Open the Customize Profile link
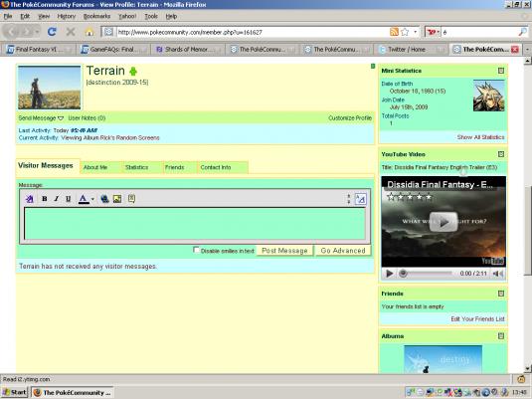Image resolution: width=532 pixels, height=399 pixels. click(x=350, y=118)
